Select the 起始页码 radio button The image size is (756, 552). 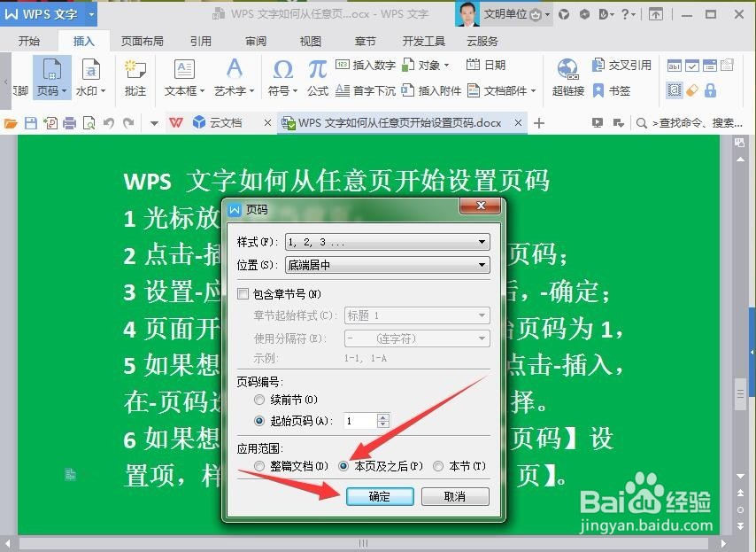[259, 421]
